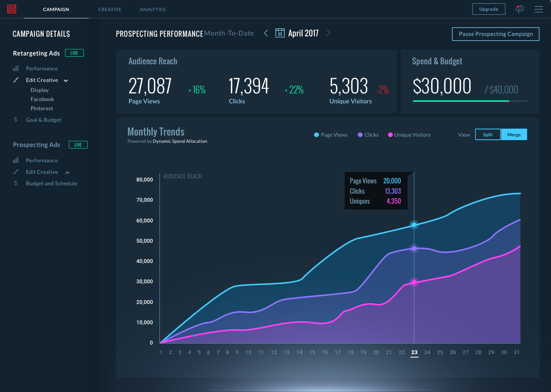The image size is (551, 392).
Task: Open the CAMPAIGN tab
Action: pyautogui.click(x=56, y=9)
